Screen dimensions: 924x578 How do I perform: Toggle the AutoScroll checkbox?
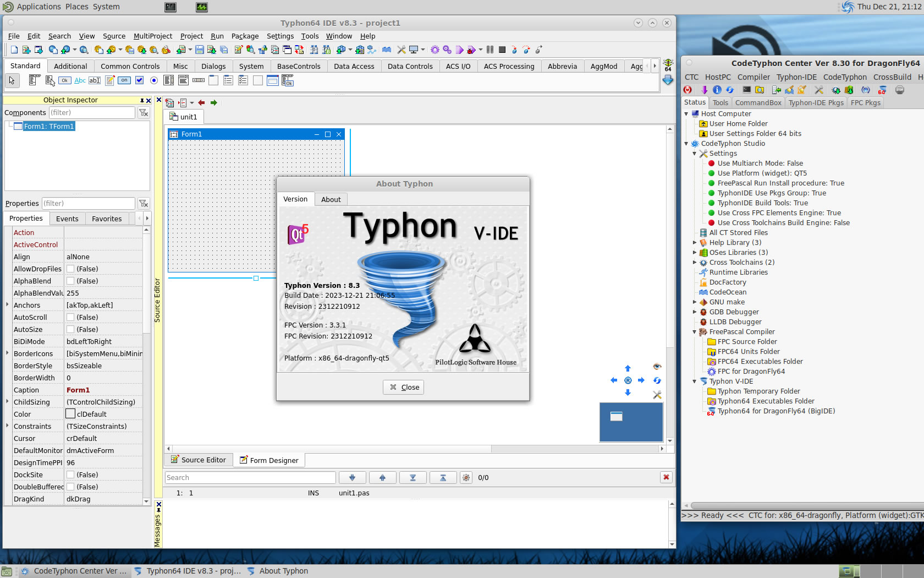coord(70,318)
